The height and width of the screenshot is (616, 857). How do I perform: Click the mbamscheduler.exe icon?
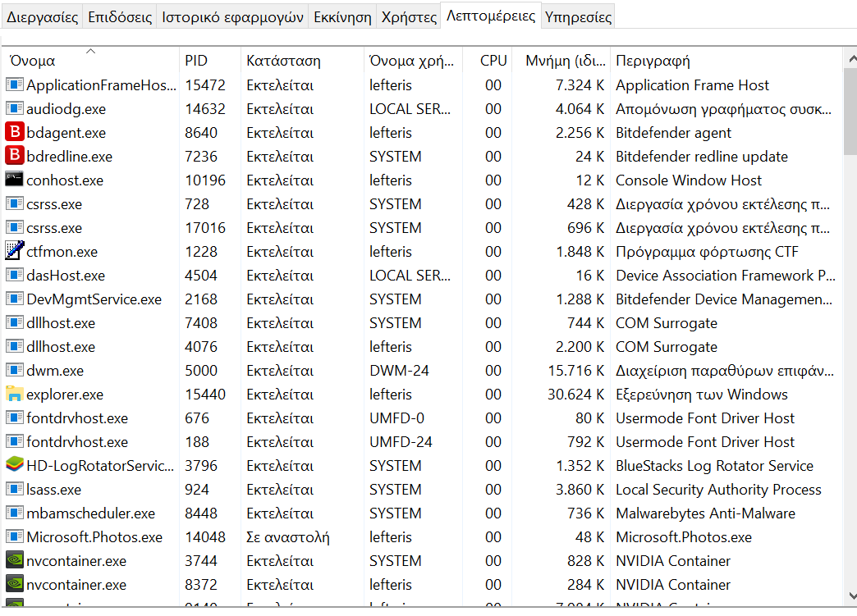14,513
